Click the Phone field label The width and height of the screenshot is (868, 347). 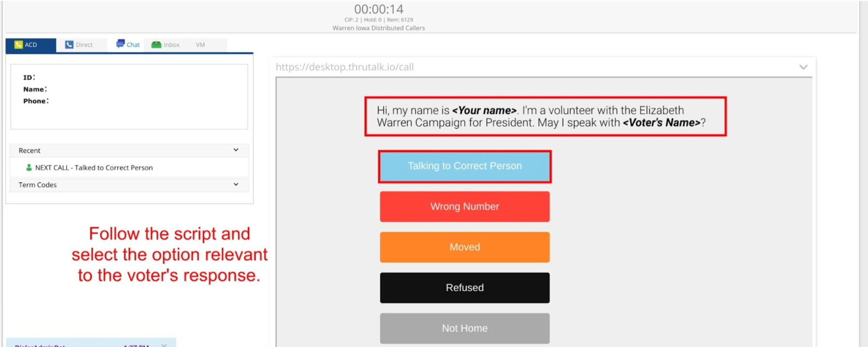click(x=36, y=101)
